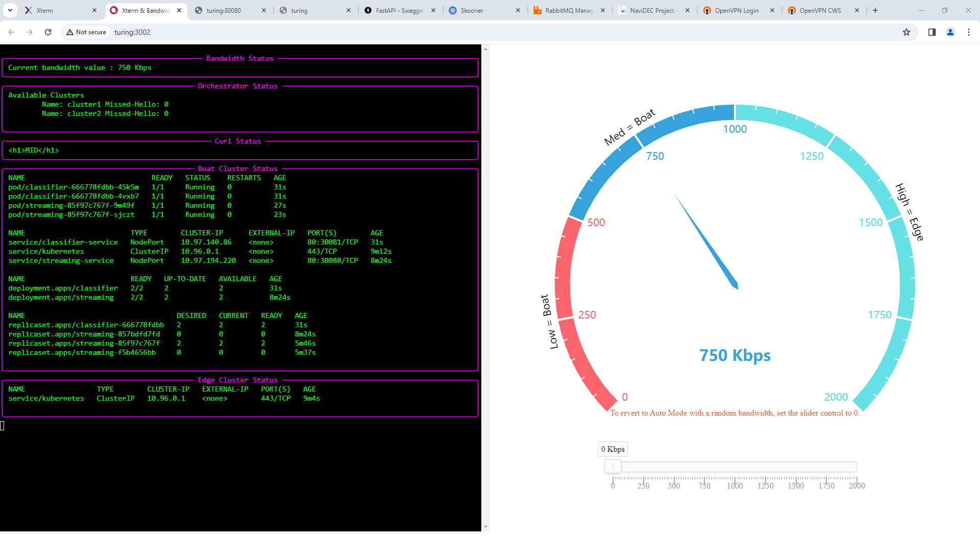The width and height of the screenshot is (980, 536).
Task: Click the High = Edge gauge label
Action: point(910,212)
